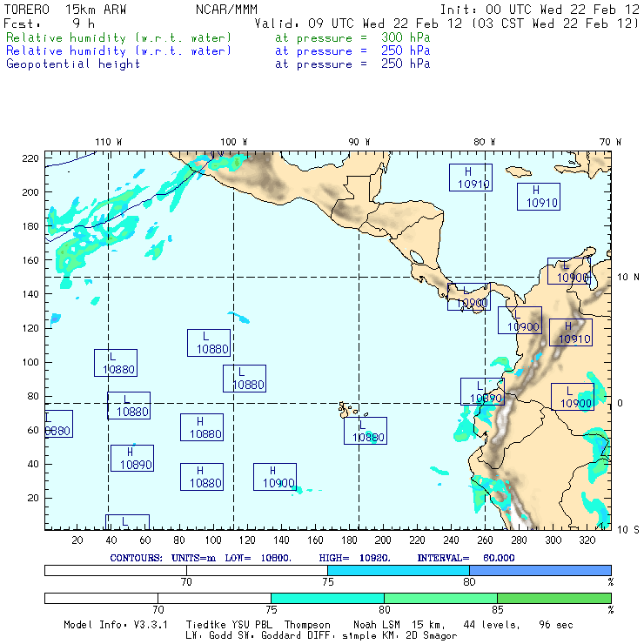Click the '70 W' longitude label
The width and height of the screenshot is (644, 644).
click(610, 142)
